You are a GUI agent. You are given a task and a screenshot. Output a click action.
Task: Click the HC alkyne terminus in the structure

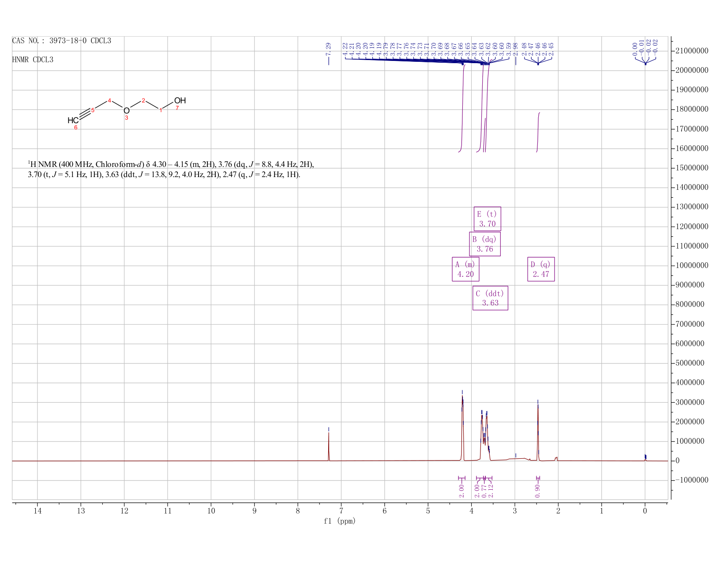point(73,121)
